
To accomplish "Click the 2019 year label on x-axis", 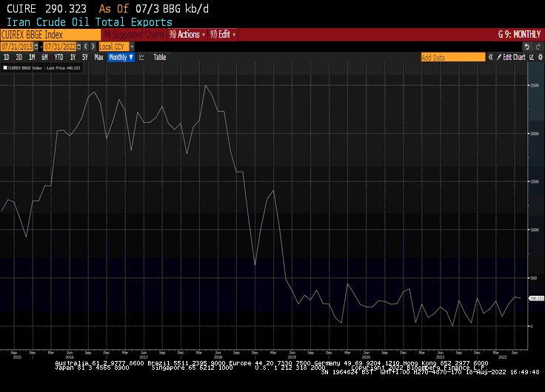I will click(x=292, y=357).
